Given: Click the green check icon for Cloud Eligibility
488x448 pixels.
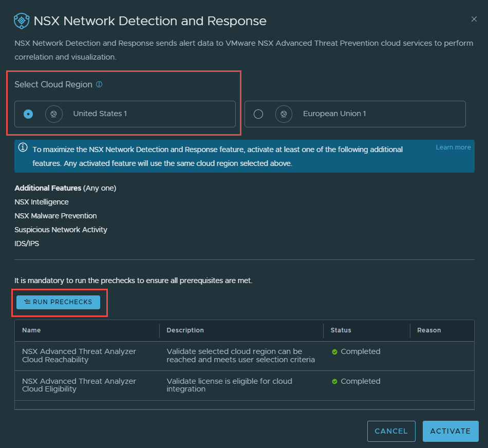Looking at the screenshot, I should coord(334,381).
